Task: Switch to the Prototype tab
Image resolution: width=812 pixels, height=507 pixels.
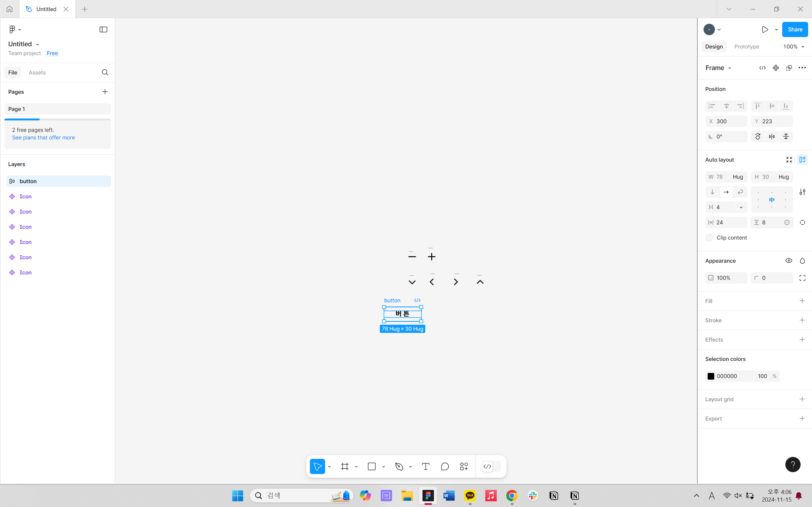Action: coord(747,47)
